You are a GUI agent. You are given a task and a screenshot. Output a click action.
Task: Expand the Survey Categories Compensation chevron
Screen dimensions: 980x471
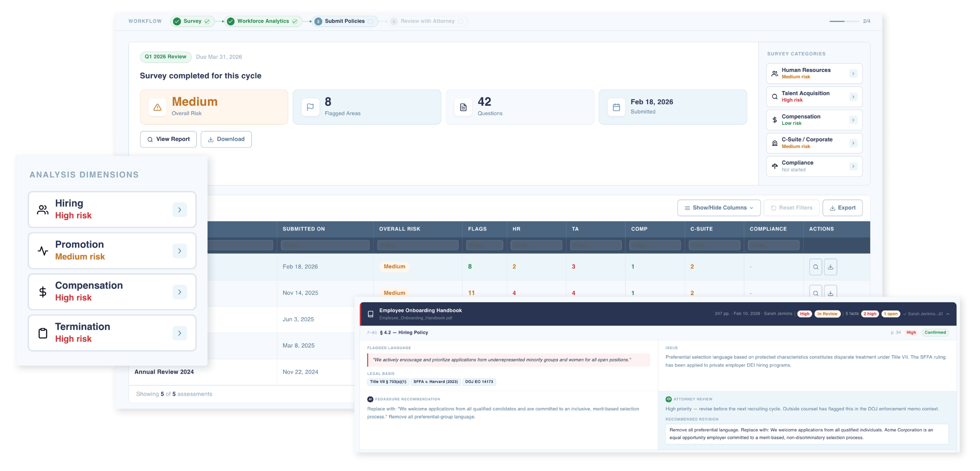click(x=853, y=120)
